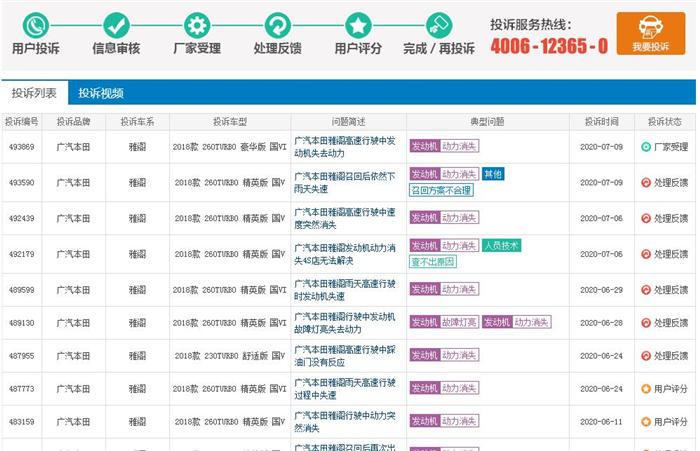Click complaint number 493590
The width and height of the screenshot is (700, 451).
[x=21, y=182]
